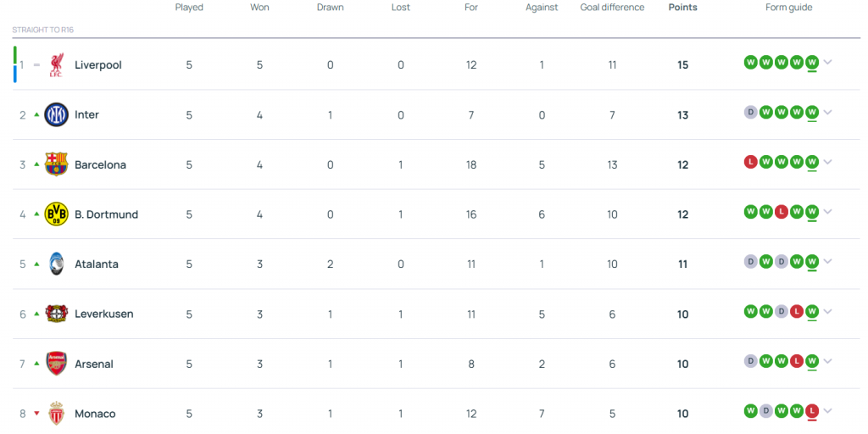
Task: Expand Liverpool's form guide chevron
Action: point(827,62)
